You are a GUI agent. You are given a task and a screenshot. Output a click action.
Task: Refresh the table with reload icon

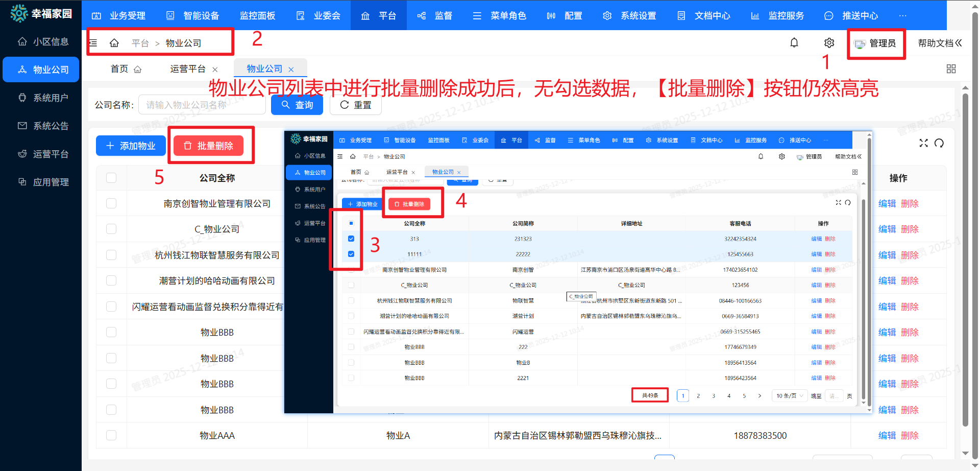[x=939, y=143]
